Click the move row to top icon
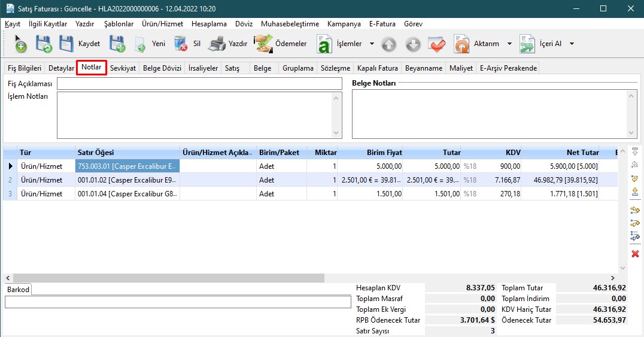The width and height of the screenshot is (644, 337). tap(635, 151)
